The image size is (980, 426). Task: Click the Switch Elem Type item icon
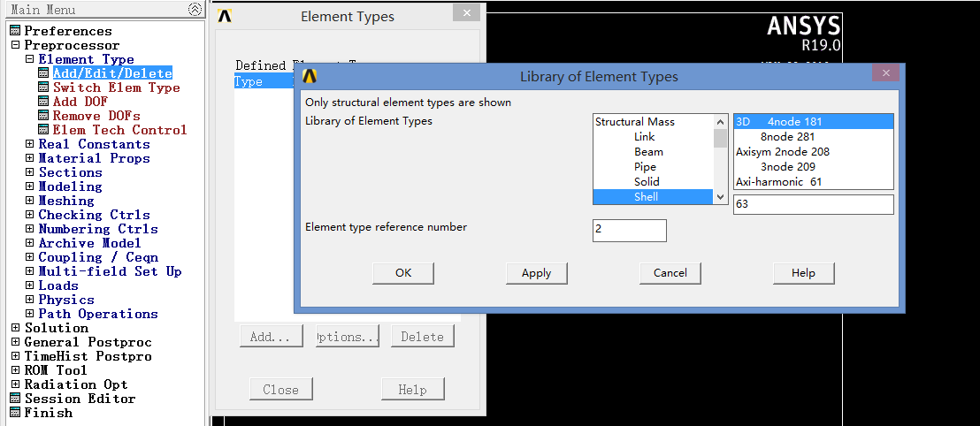(x=43, y=87)
